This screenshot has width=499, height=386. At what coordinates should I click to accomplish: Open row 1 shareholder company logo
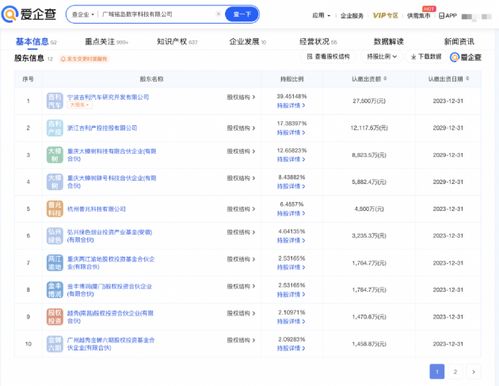[55, 101]
